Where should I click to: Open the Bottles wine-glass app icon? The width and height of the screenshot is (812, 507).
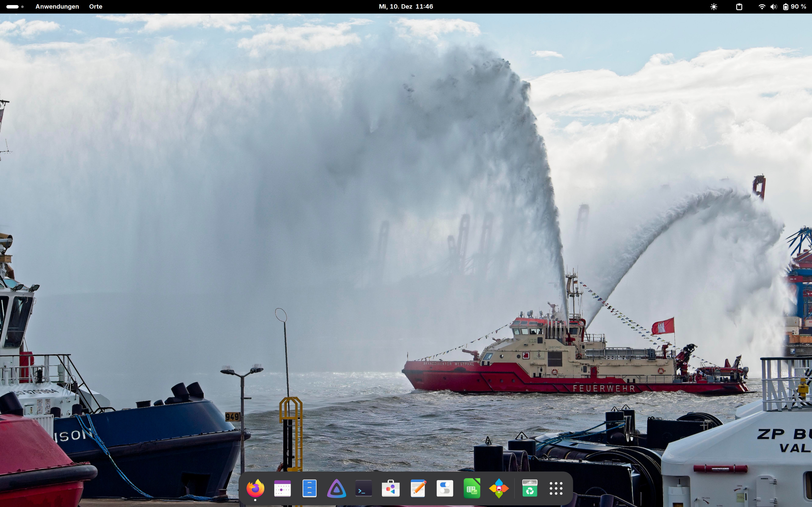point(499,489)
